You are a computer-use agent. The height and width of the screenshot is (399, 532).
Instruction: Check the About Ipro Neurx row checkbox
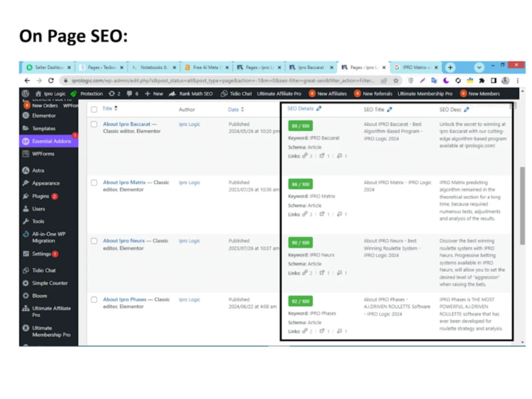(x=94, y=241)
